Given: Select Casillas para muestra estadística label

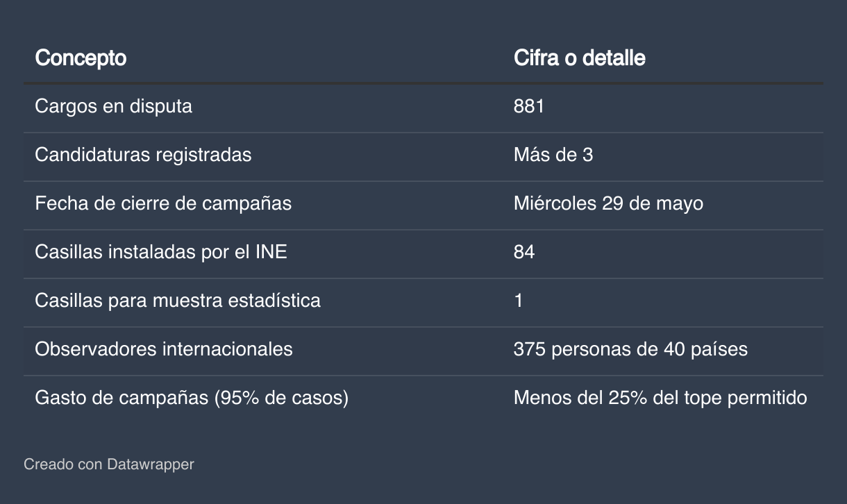Looking at the screenshot, I should pyautogui.click(x=178, y=301).
